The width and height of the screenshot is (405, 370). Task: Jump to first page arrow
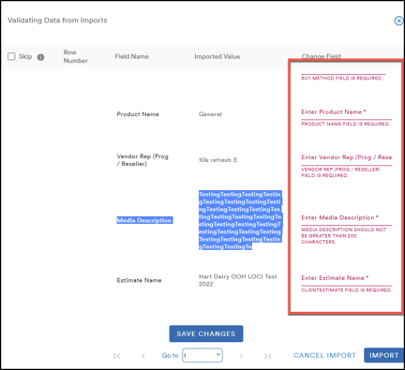(x=117, y=356)
